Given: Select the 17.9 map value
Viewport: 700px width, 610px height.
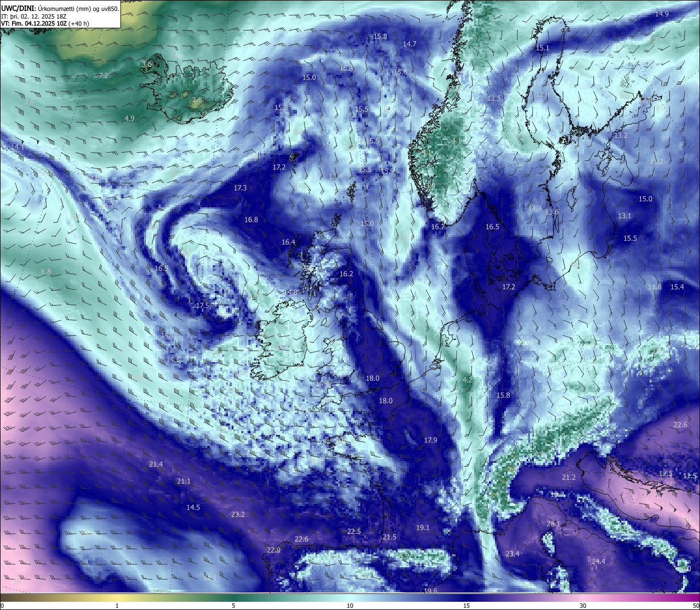Looking at the screenshot, I should point(430,440).
